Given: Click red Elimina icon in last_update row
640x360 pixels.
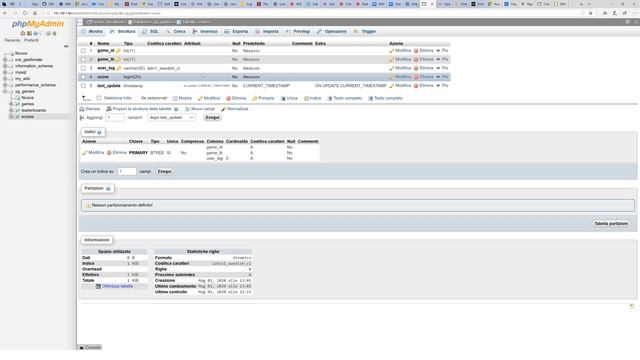Looking at the screenshot, I should [416, 86].
